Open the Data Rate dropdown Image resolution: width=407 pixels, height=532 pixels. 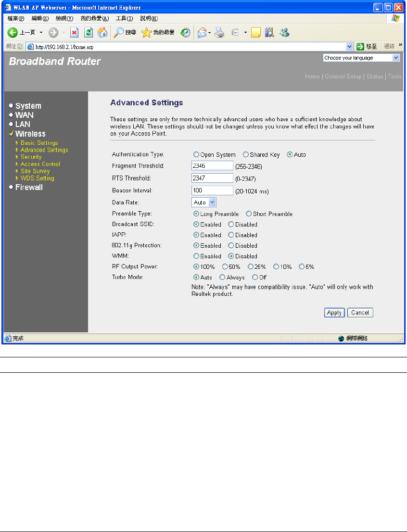[204, 202]
